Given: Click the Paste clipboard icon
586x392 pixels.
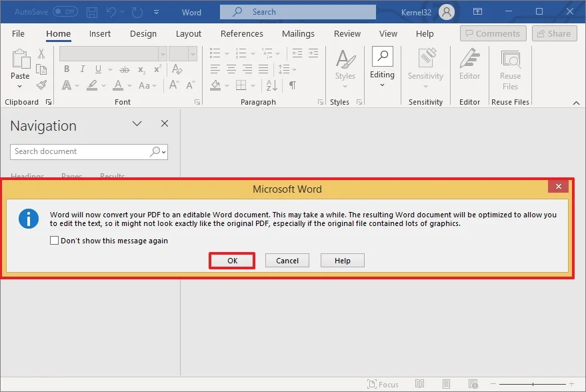Looking at the screenshot, I should [21, 59].
